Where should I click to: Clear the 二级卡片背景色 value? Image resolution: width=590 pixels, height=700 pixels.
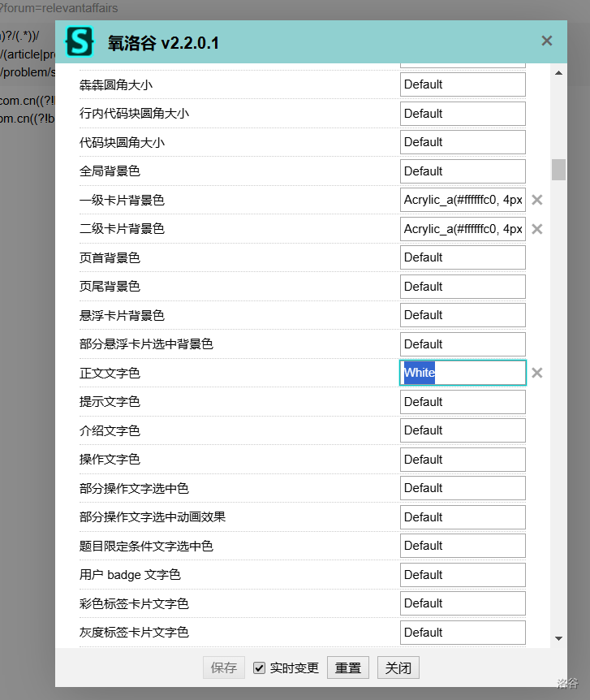(x=536, y=229)
